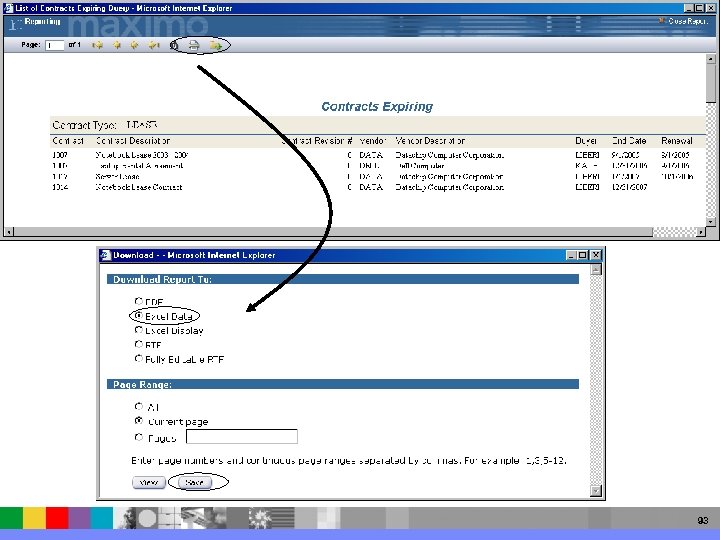Click the Pages range text field
The width and height of the screenshot is (720, 540).
coord(242,436)
